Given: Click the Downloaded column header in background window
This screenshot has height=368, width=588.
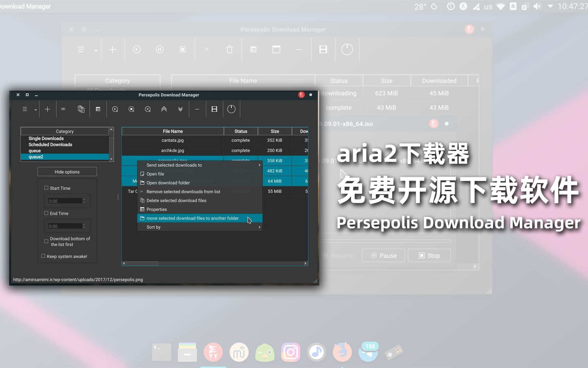Looking at the screenshot, I should click(x=439, y=81).
